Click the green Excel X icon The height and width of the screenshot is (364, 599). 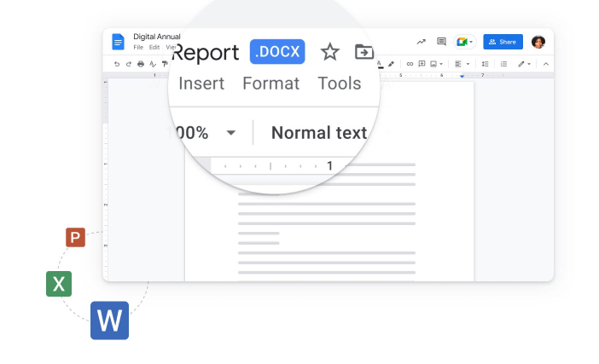click(59, 284)
